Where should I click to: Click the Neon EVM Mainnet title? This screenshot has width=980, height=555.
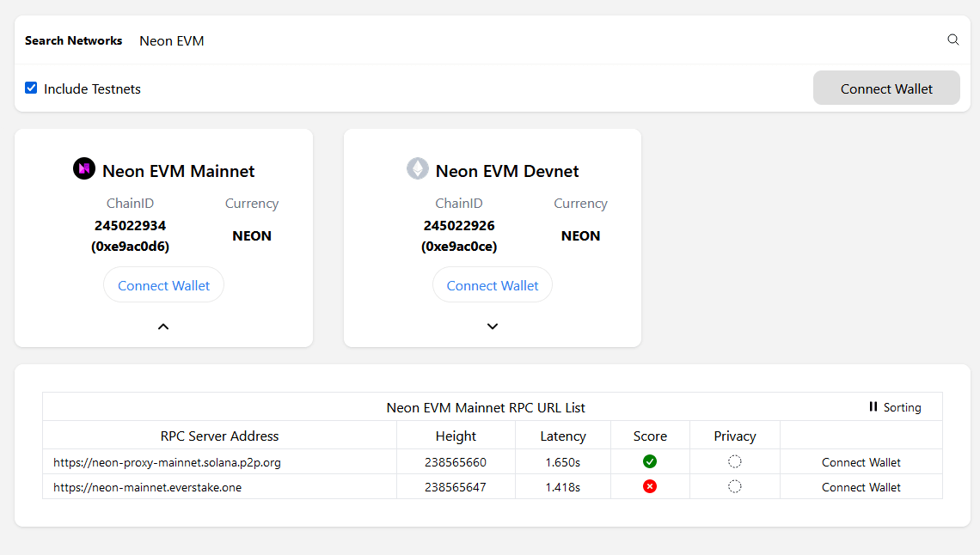pyautogui.click(x=178, y=171)
